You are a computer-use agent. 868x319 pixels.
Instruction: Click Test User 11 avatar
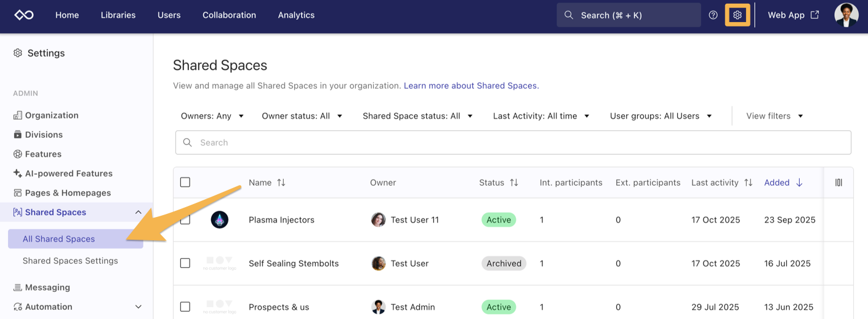(x=379, y=219)
